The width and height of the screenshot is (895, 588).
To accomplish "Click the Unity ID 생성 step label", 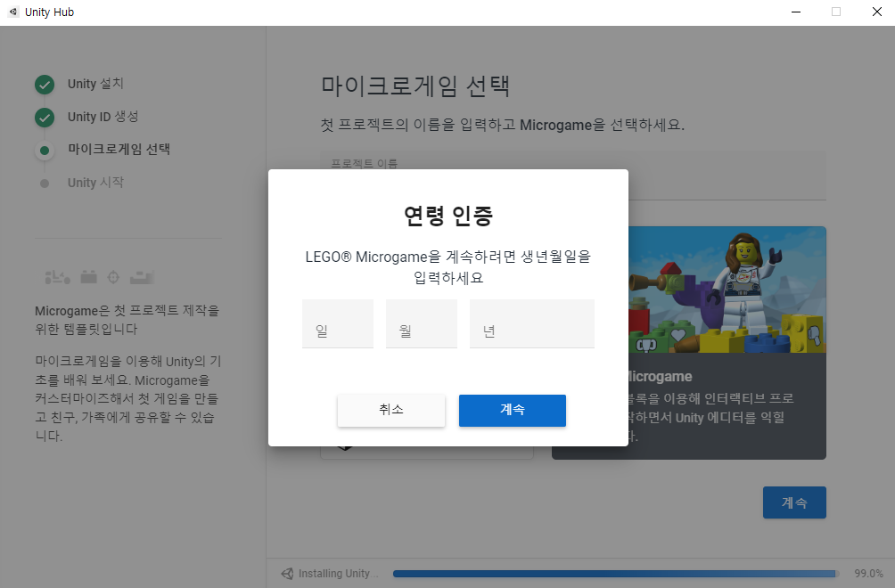I will tap(103, 117).
